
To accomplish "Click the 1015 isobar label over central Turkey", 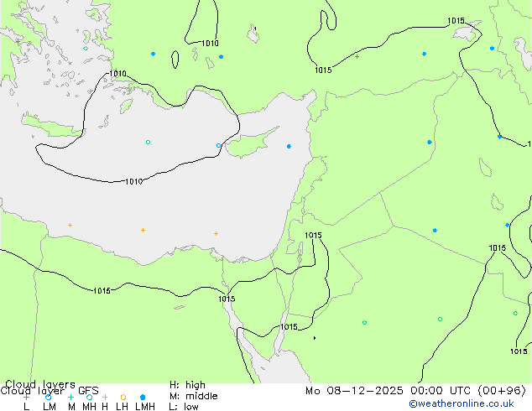I will click(323, 70).
